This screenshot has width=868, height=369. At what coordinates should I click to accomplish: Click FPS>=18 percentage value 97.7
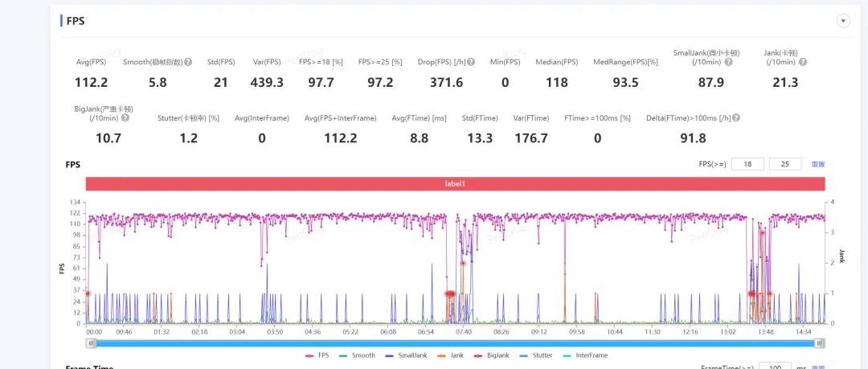pos(321,83)
